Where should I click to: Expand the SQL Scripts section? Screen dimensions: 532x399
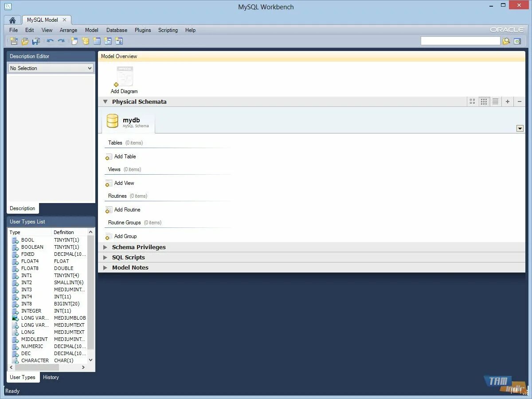106,257
